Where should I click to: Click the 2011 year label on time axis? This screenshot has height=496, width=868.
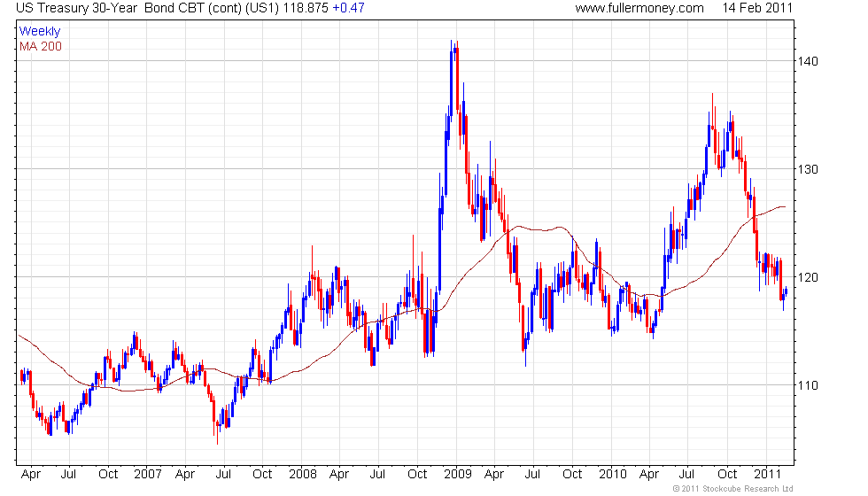click(x=768, y=475)
